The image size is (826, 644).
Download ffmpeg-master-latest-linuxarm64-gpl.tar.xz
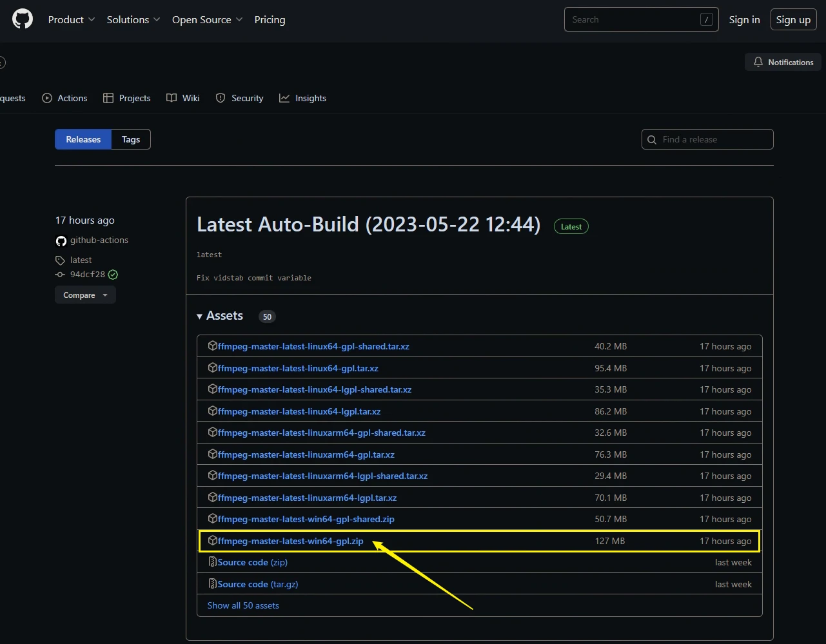coord(306,454)
